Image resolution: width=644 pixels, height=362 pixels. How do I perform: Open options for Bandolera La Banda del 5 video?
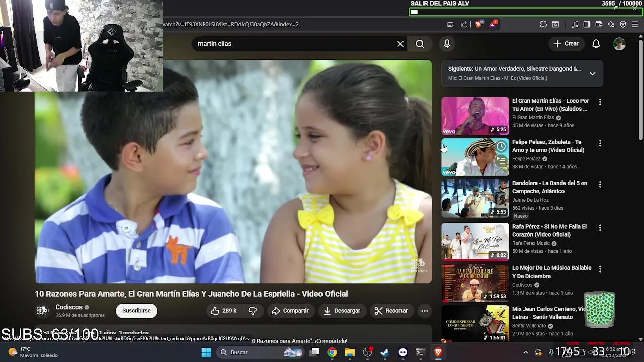click(x=600, y=185)
